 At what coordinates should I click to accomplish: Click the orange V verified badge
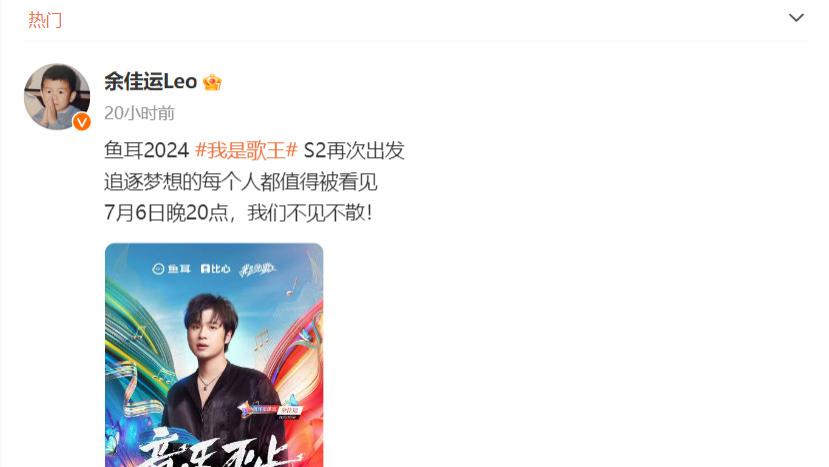click(81, 122)
